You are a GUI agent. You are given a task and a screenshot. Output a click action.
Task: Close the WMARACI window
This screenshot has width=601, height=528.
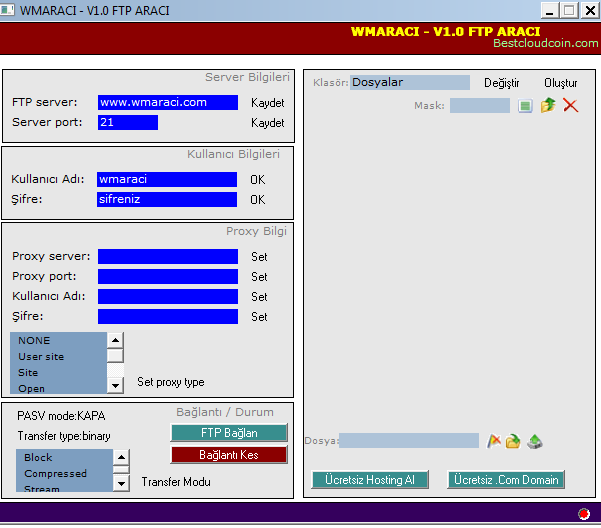pos(591,10)
